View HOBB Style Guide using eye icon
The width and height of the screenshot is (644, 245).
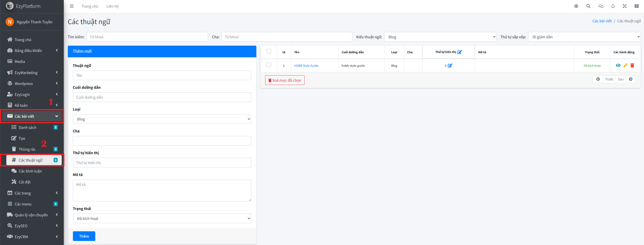coord(618,65)
